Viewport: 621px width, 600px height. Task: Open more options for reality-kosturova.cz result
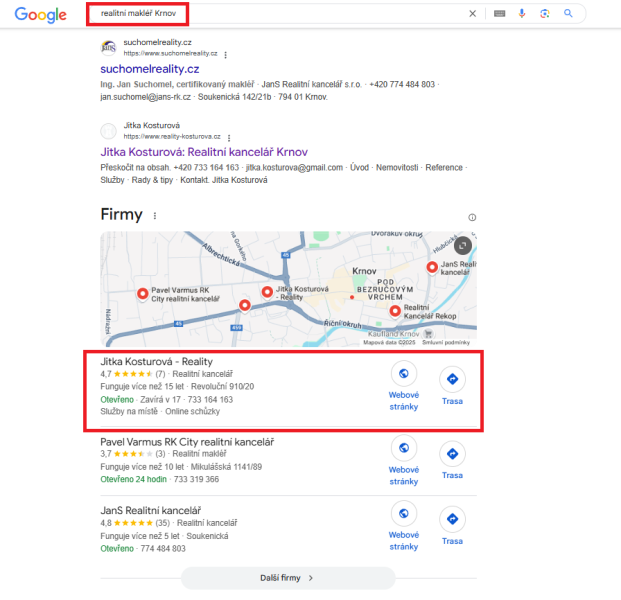(229, 138)
